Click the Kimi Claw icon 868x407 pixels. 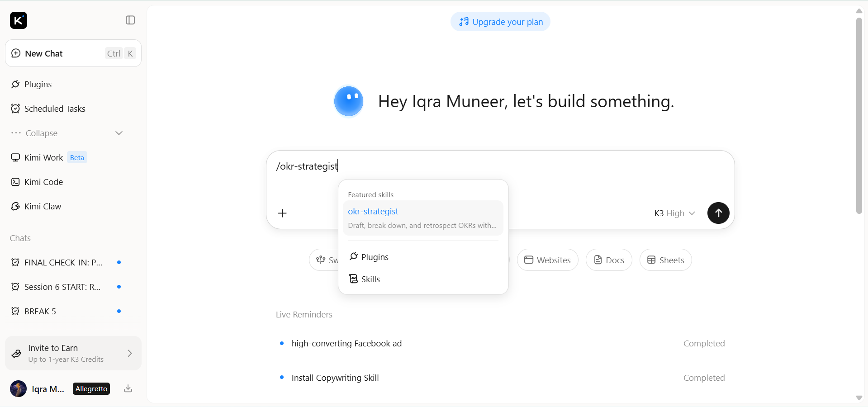coord(15,206)
